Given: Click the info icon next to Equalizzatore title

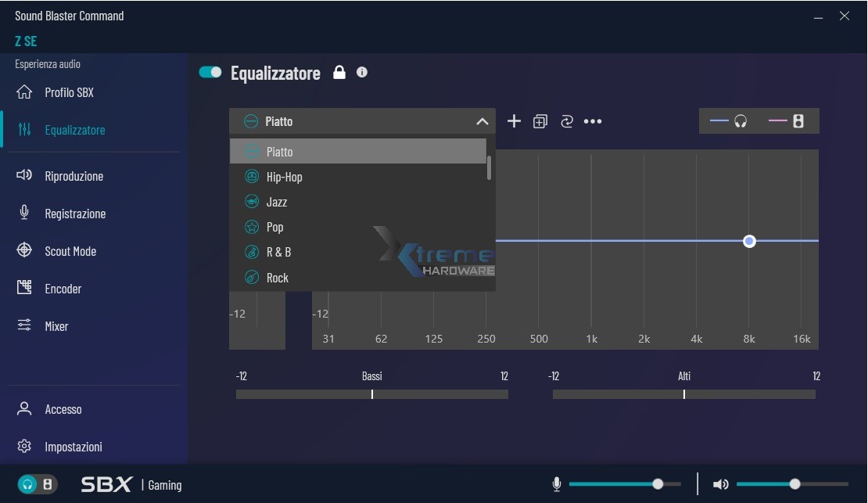Looking at the screenshot, I should pyautogui.click(x=362, y=72).
